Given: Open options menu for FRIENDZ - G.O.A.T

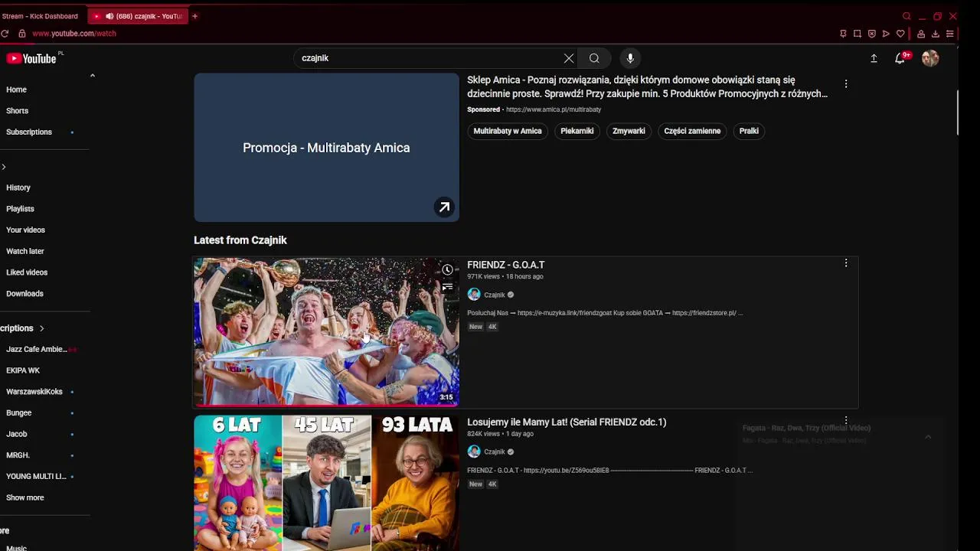Looking at the screenshot, I should click(x=846, y=263).
